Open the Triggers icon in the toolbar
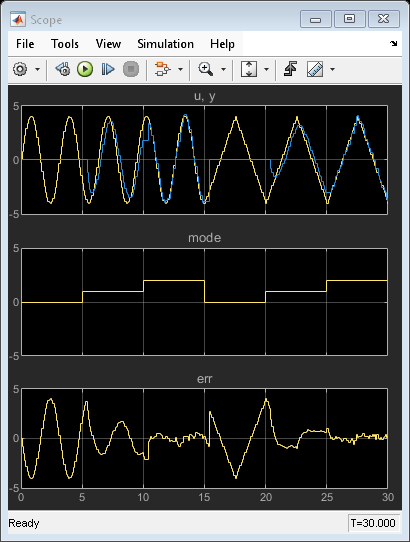 pos(290,69)
